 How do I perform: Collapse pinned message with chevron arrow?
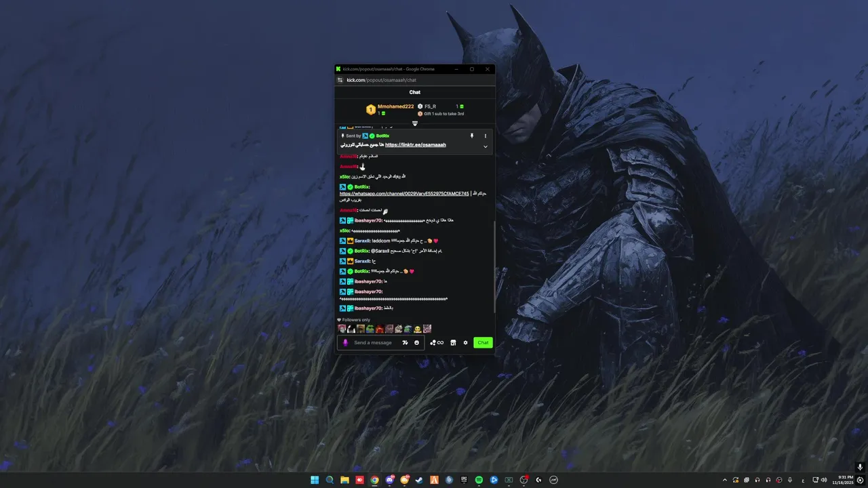485,146
